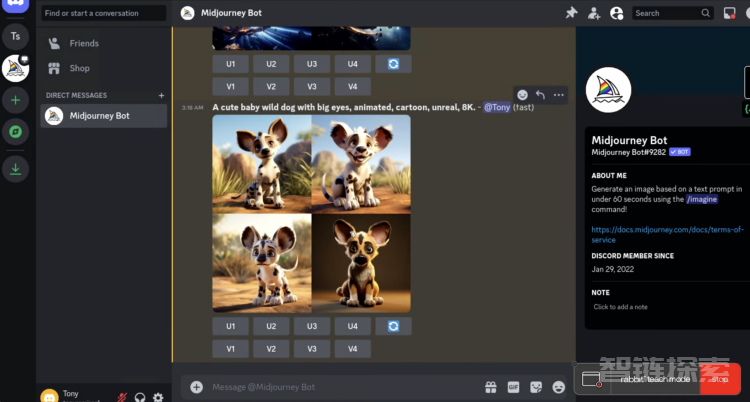Screen dimensions: 750x402
Task: Upscale dog image with U1
Action: click(x=231, y=326)
